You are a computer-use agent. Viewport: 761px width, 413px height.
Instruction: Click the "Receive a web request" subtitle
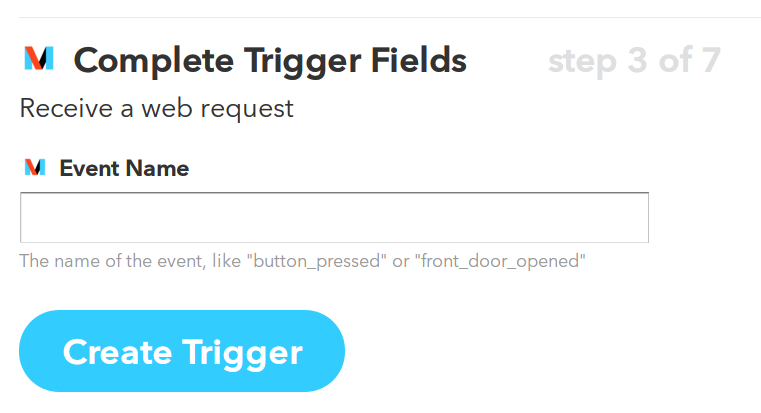coord(157,108)
